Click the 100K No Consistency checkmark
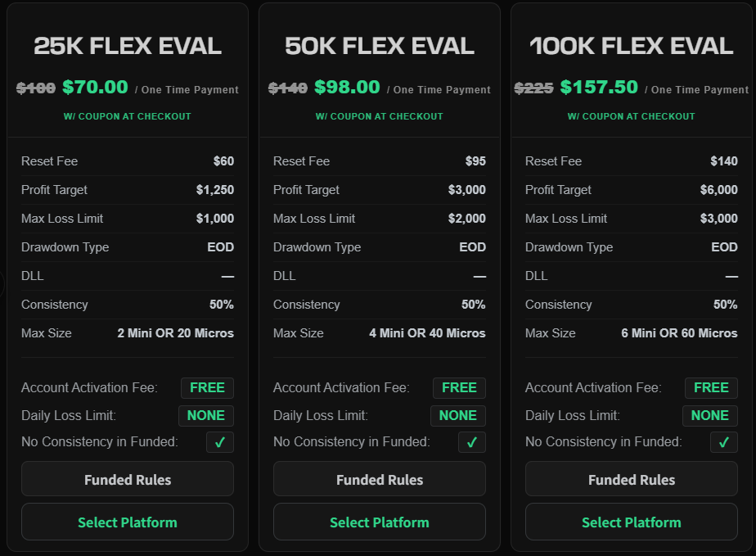Screen dimensions: 756x556 pos(724,442)
